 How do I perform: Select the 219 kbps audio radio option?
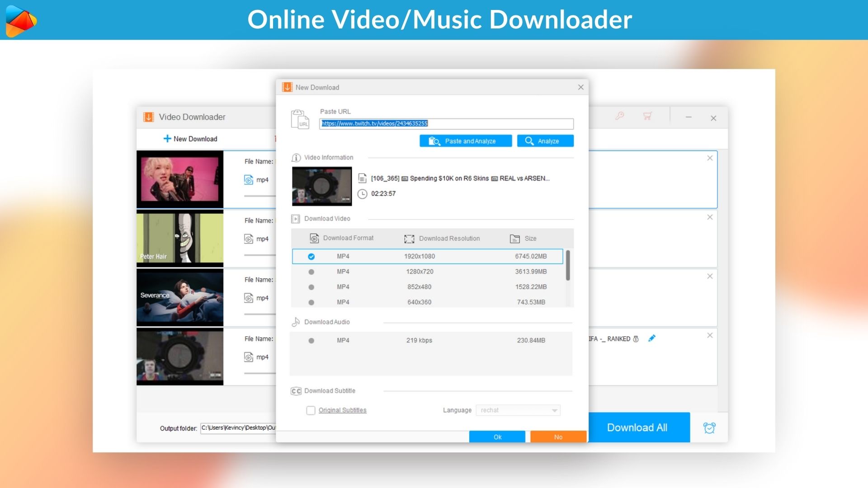pyautogui.click(x=311, y=341)
